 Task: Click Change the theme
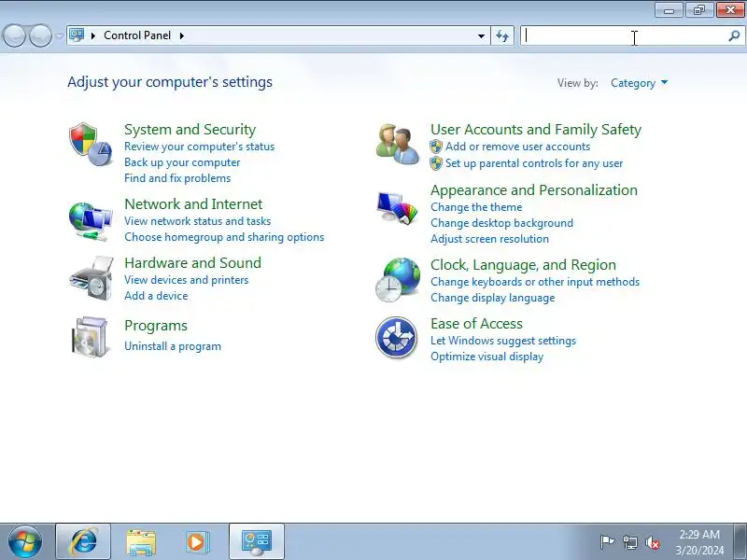click(476, 207)
